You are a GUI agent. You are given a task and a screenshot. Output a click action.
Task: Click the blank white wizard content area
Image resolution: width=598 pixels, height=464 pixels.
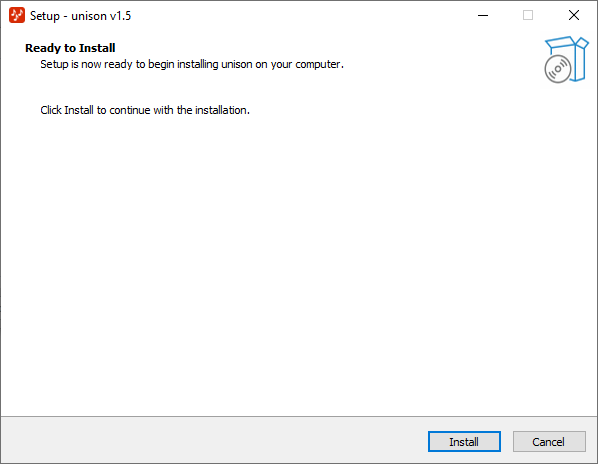point(297,259)
